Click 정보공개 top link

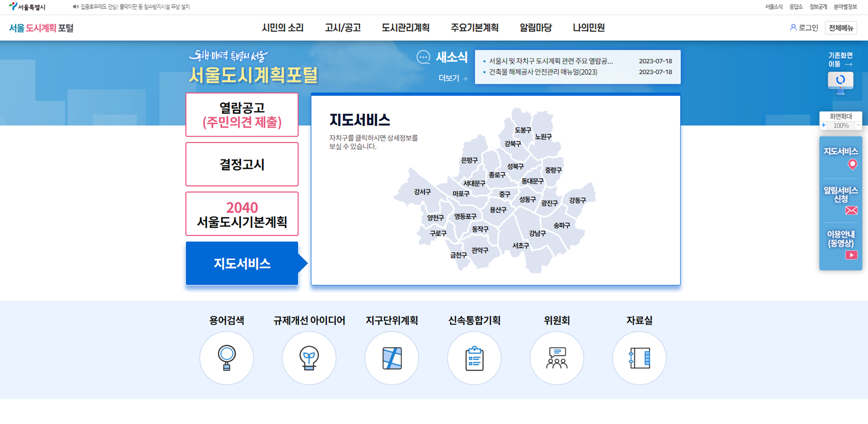(818, 7)
